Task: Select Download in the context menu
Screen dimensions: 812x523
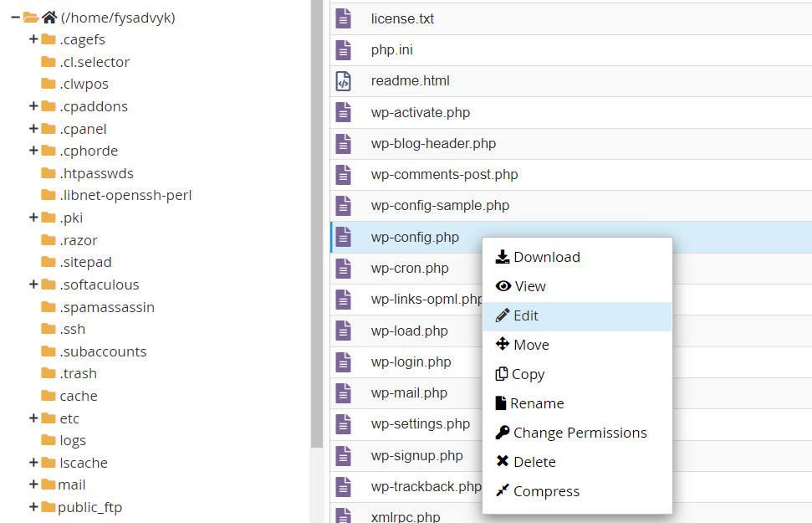Action: [x=546, y=257]
